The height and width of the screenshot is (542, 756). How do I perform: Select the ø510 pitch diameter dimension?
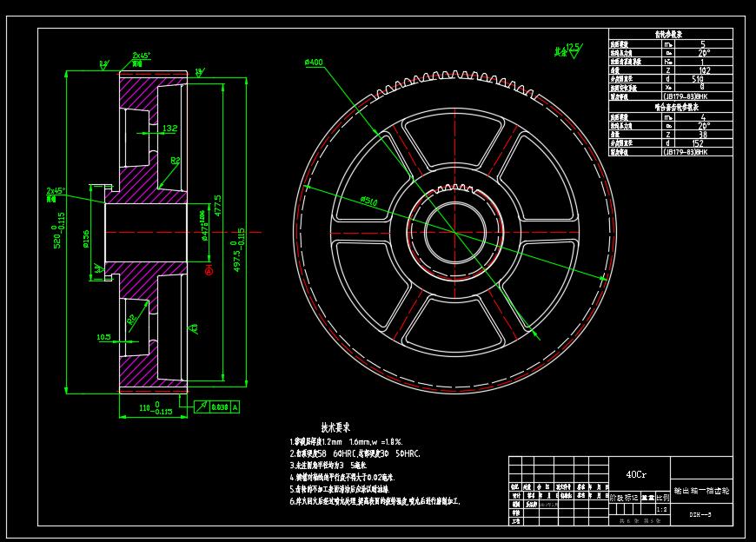pos(368,201)
